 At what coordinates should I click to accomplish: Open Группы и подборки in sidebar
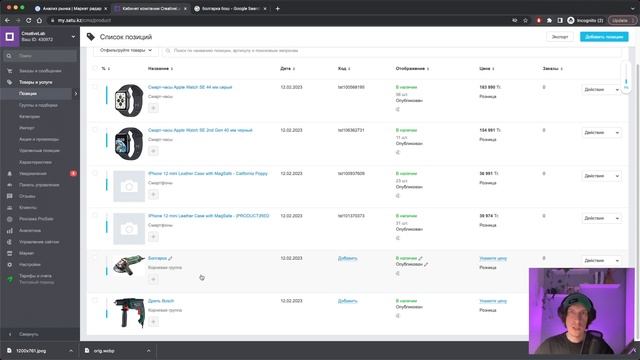pos(38,105)
